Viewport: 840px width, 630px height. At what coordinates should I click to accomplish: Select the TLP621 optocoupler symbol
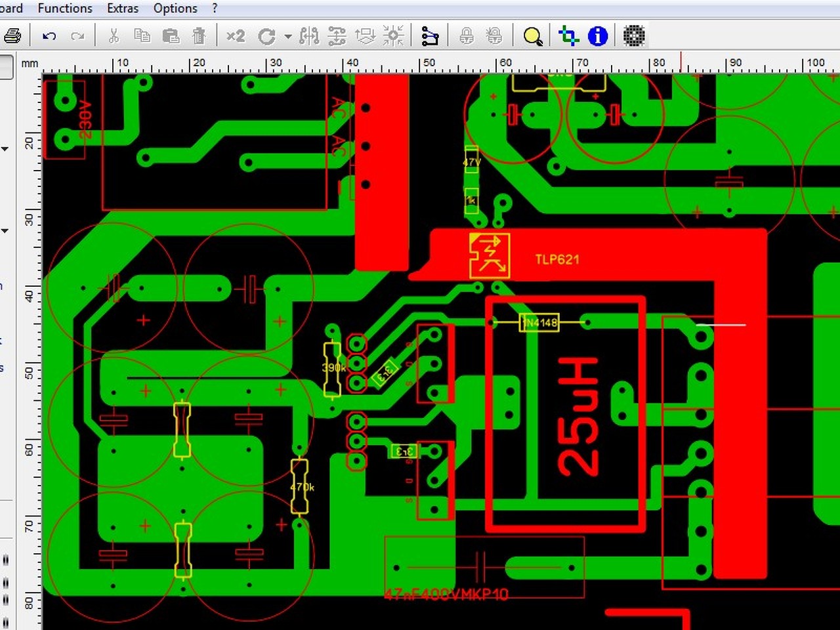point(490,255)
